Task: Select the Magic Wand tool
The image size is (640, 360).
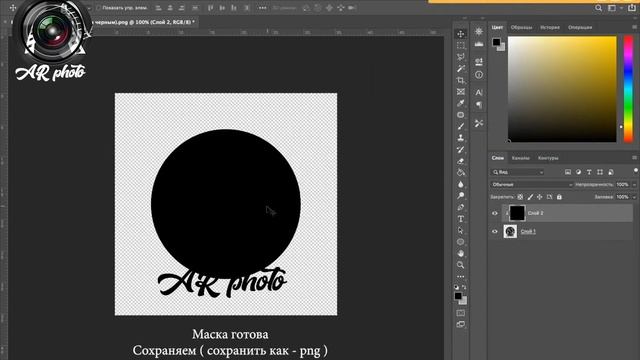Action: click(461, 68)
